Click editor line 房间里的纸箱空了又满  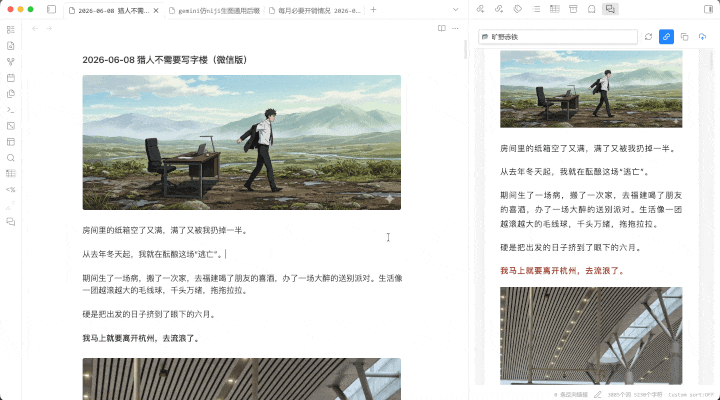pyautogui.click(x=165, y=231)
